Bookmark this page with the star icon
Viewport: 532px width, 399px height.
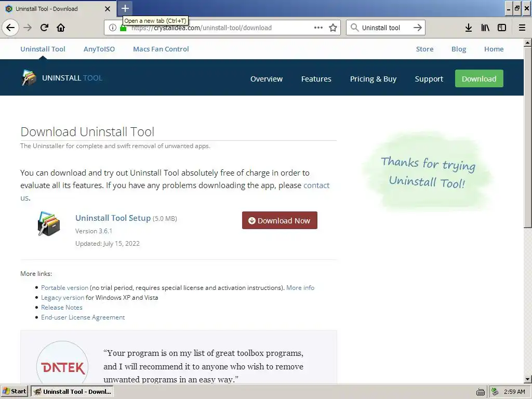pyautogui.click(x=333, y=28)
